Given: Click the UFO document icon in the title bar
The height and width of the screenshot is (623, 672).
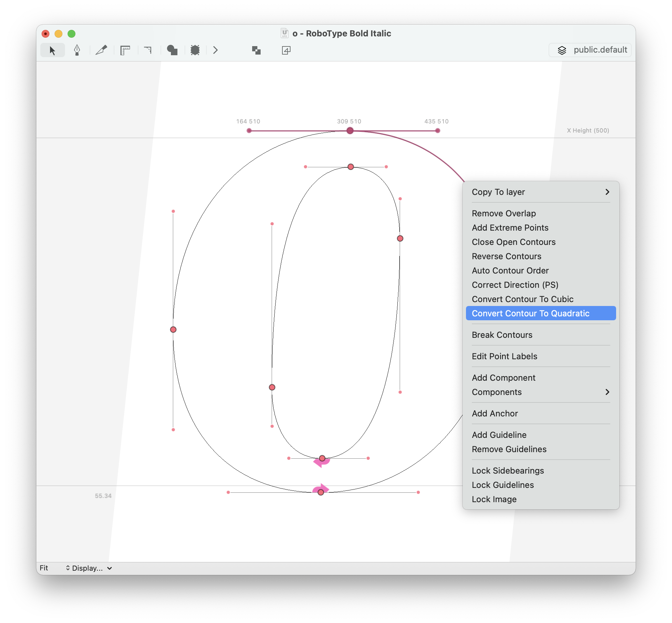Looking at the screenshot, I should click(285, 33).
